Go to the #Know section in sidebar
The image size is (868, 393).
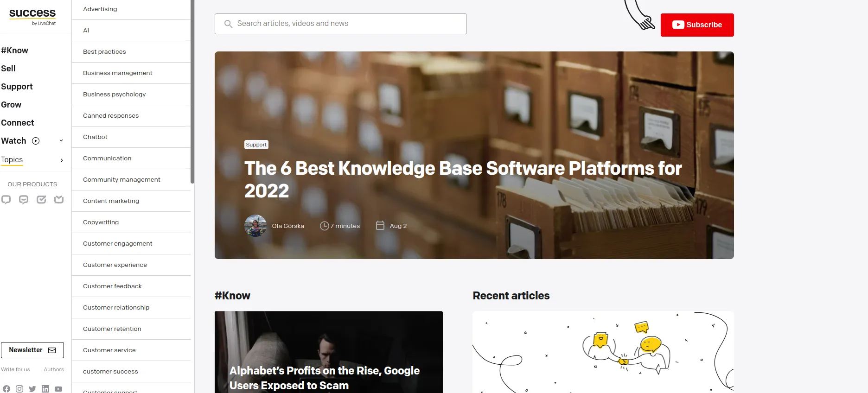coord(15,51)
